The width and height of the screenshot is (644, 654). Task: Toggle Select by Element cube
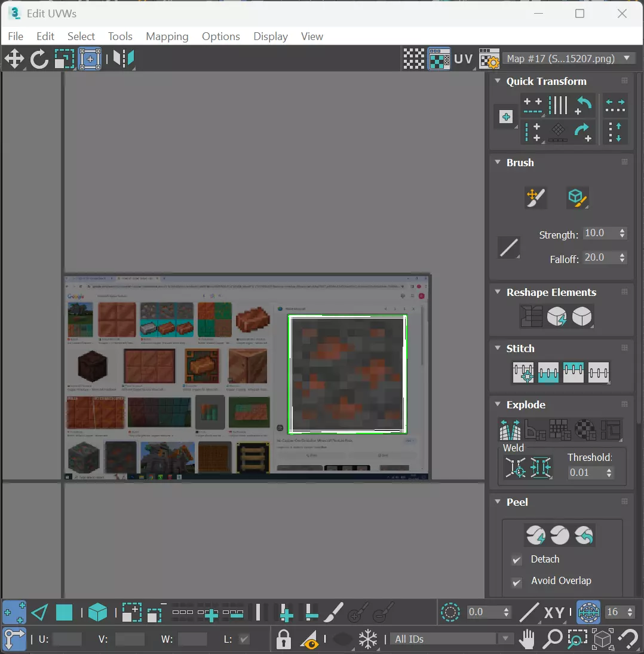(97, 612)
